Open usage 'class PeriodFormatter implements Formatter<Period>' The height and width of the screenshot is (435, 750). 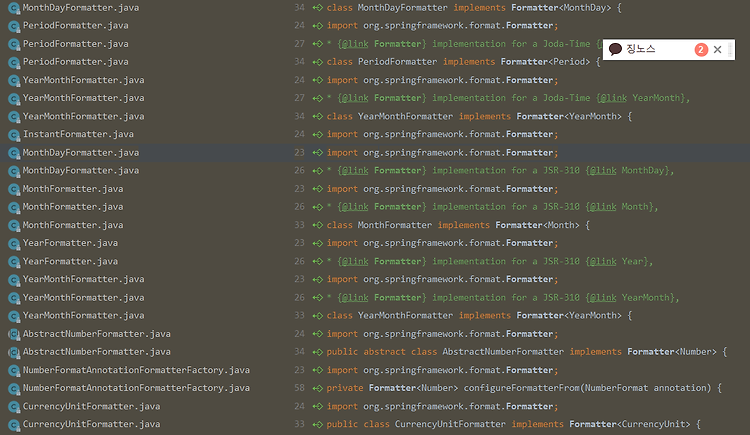[463, 62]
